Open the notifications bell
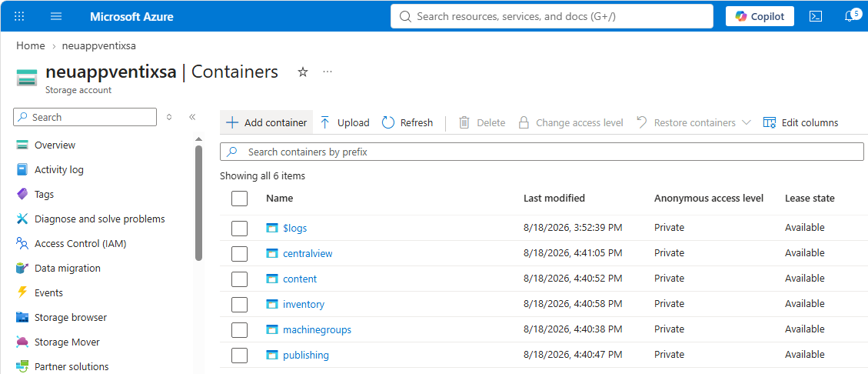The height and width of the screenshot is (374, 868). coord(851,15)
